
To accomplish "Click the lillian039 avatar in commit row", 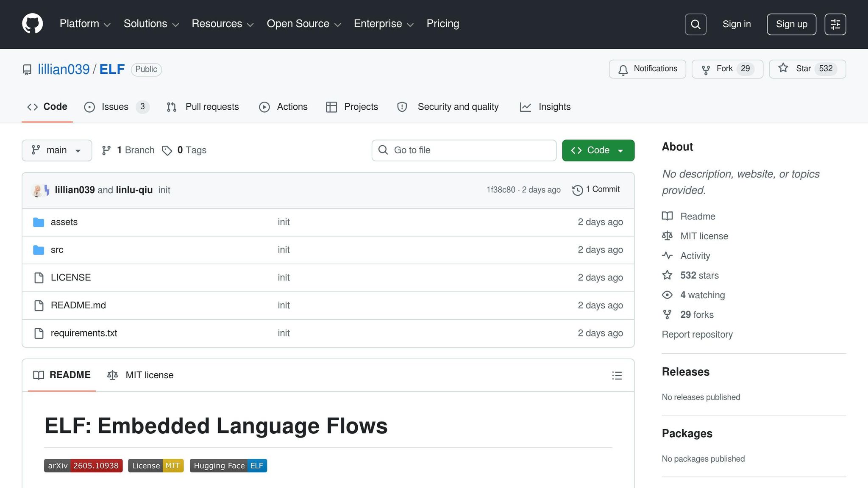I will (x=37, y=190).
